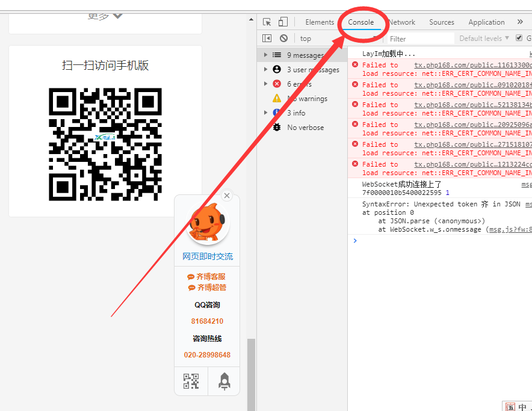
Task: Clear the console with the ban icon
Action: [x=283, y=39]
